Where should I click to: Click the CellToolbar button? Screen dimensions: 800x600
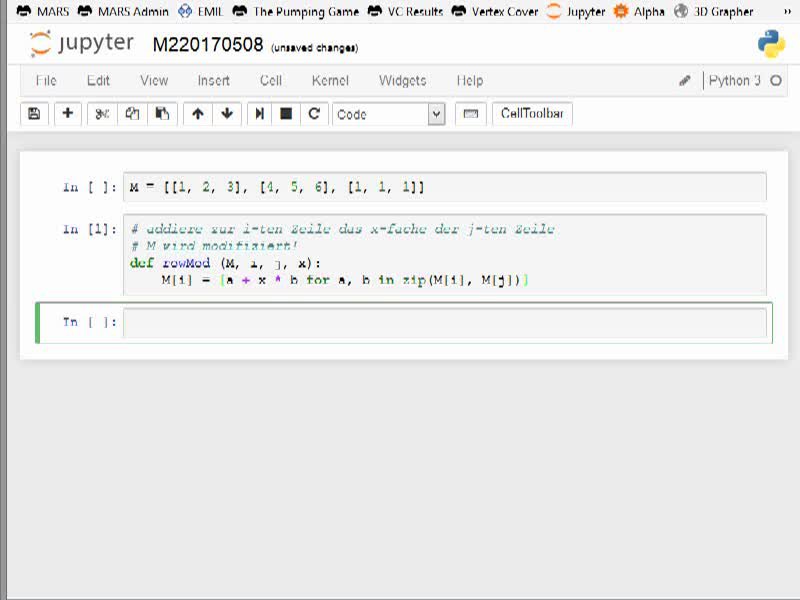pyautogui.click(x=532, y=113)
